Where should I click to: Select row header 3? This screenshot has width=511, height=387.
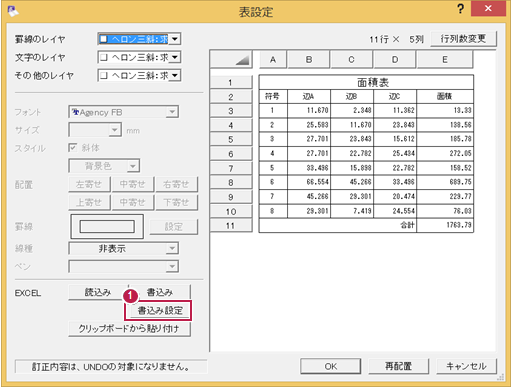point(231,111)
